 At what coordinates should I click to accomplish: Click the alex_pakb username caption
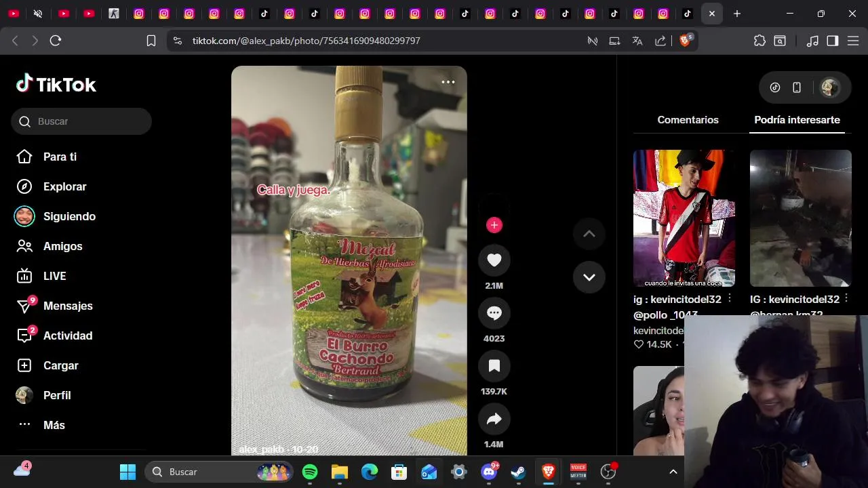click(260, 449)
